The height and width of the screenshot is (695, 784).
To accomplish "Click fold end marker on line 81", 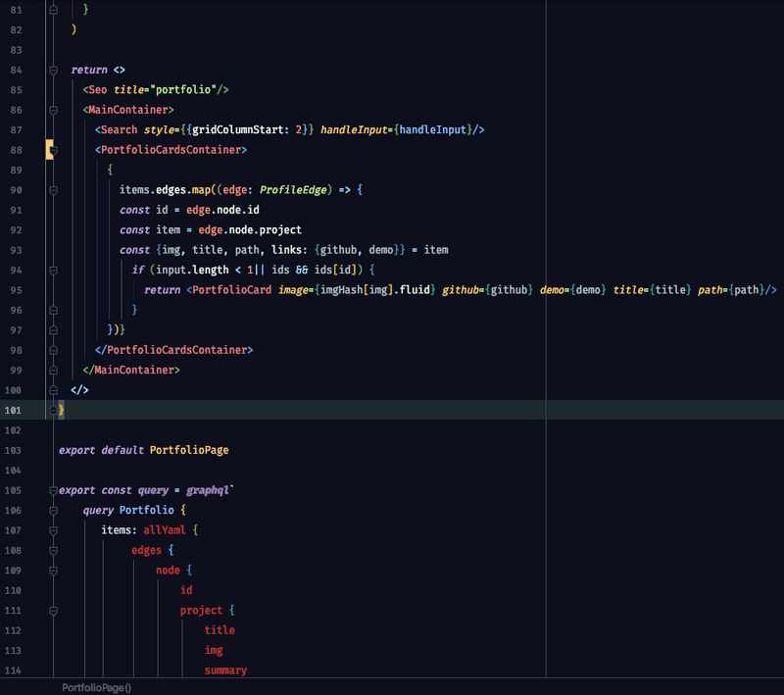I will (x=54, y=10).
